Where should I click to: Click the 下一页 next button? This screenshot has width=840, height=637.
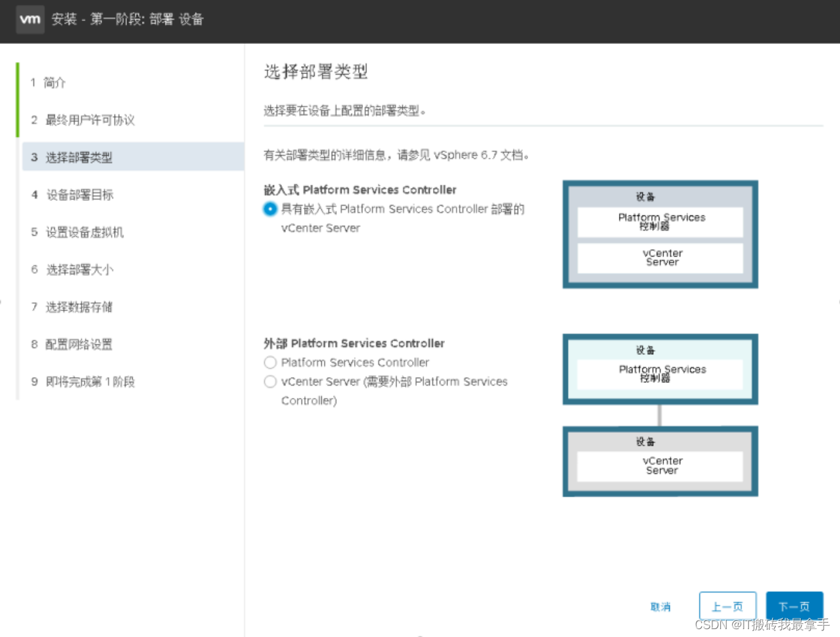[794, 606]
